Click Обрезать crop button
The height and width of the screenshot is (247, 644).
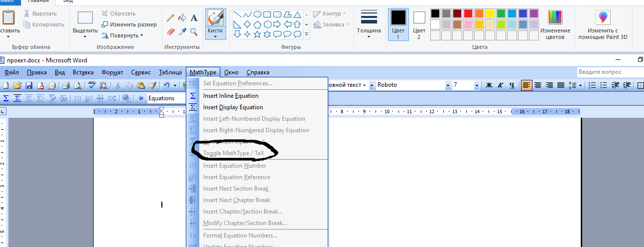pyautogui.click(x=118, y=13)
